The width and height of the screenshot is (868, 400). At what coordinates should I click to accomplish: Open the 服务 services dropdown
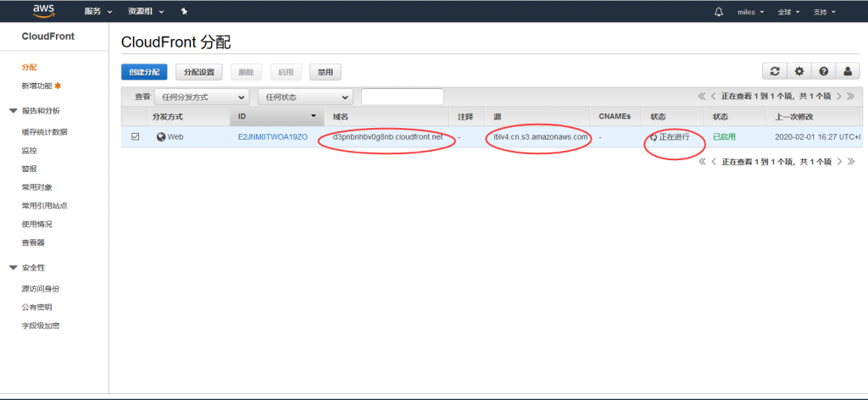click(x=98, y=12)
